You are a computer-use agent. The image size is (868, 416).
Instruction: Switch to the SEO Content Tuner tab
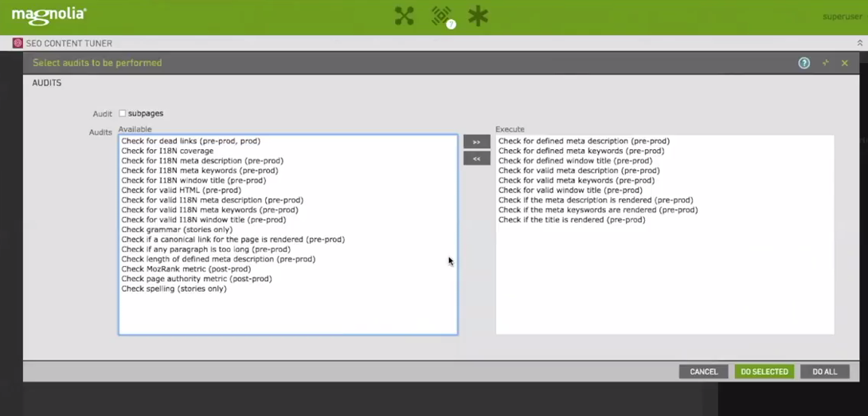pos(68,44)
